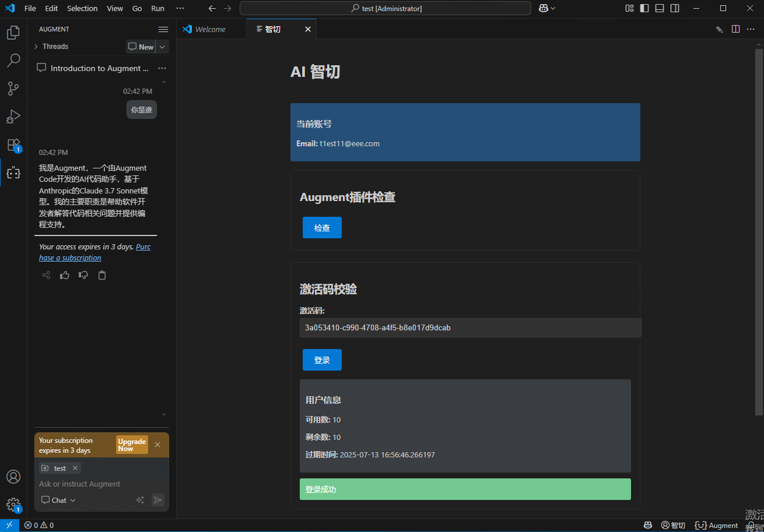Click the 检查 button
The width and height of the screenshot is (764, 532).
[x=322, y=228]
